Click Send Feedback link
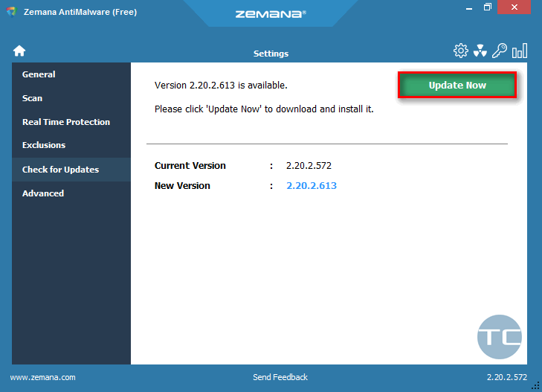 280,377
